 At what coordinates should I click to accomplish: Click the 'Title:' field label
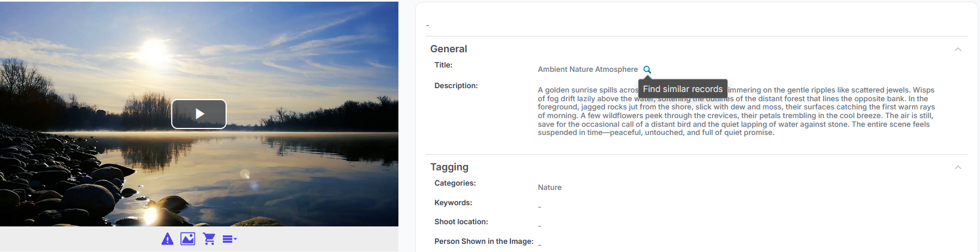point(444,65)
